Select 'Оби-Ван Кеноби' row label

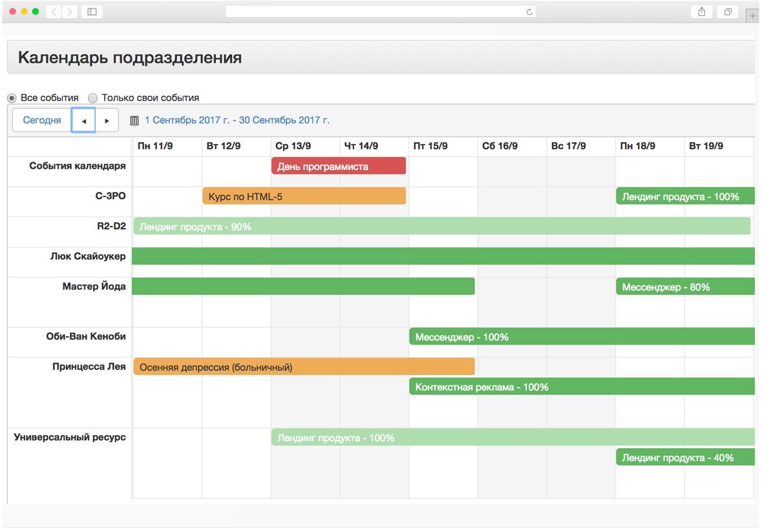[86, 337]
